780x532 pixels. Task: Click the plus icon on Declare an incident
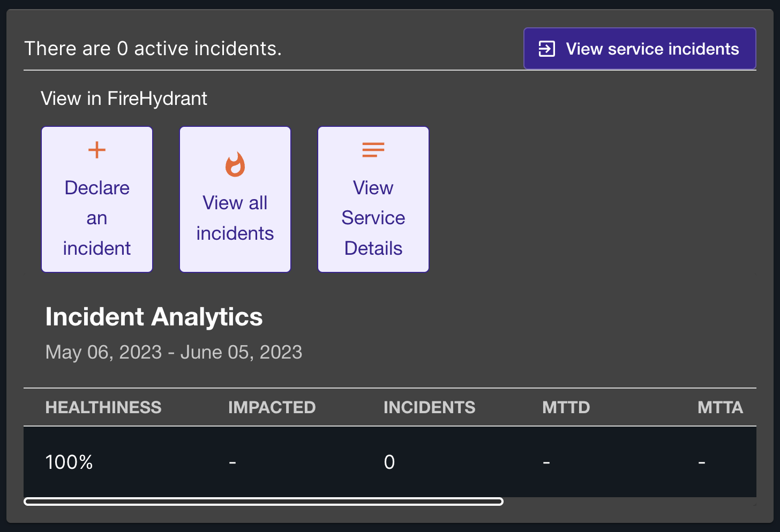point(97,150)
